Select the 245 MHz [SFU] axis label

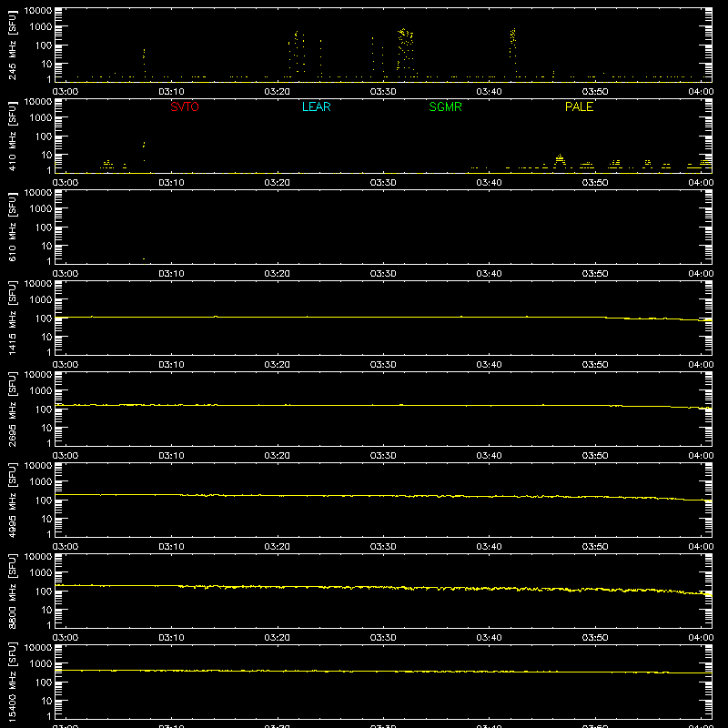coord(13,45)
